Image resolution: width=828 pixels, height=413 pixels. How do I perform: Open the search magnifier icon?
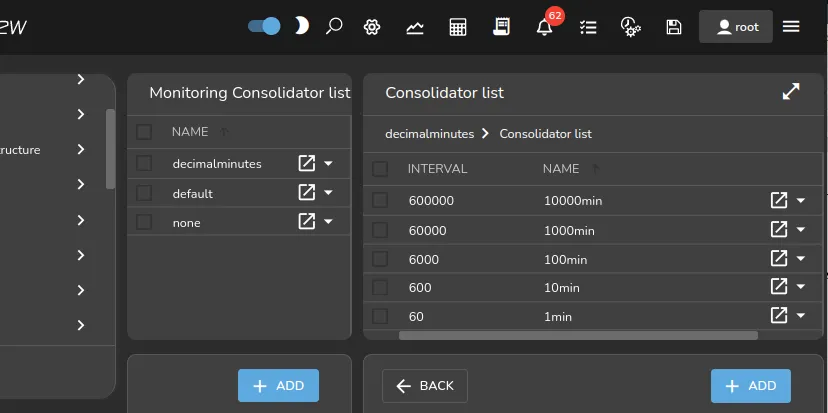[334, 26]
